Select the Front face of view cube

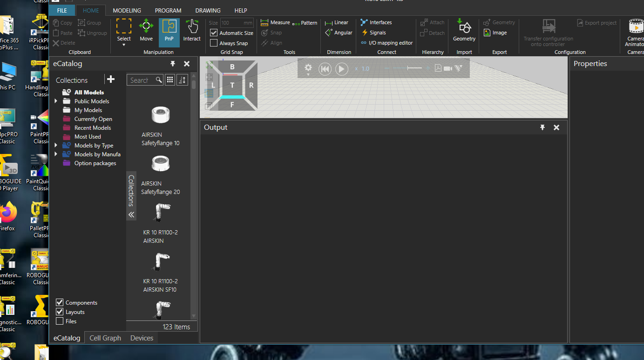[232, 105]
